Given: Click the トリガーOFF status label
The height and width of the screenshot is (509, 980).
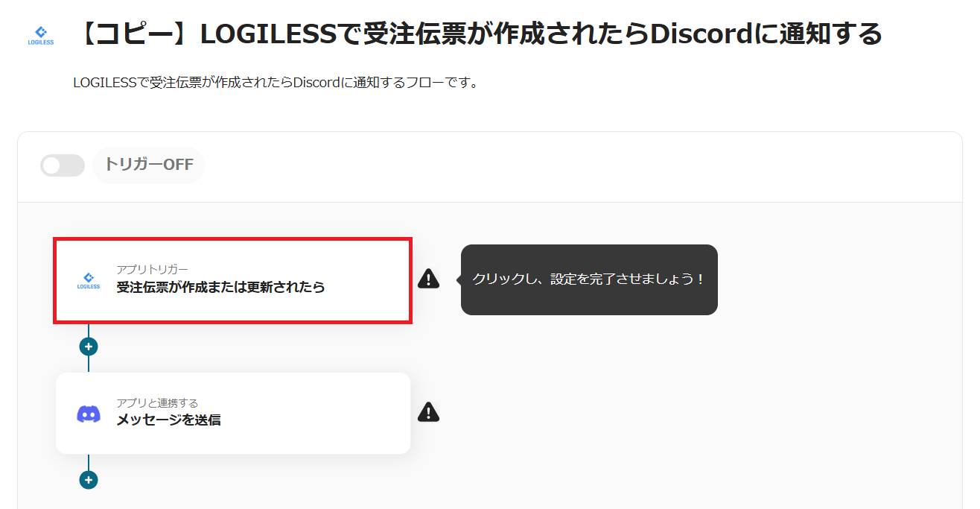Looking at the screenshot, I should click(x=148, y=165).
